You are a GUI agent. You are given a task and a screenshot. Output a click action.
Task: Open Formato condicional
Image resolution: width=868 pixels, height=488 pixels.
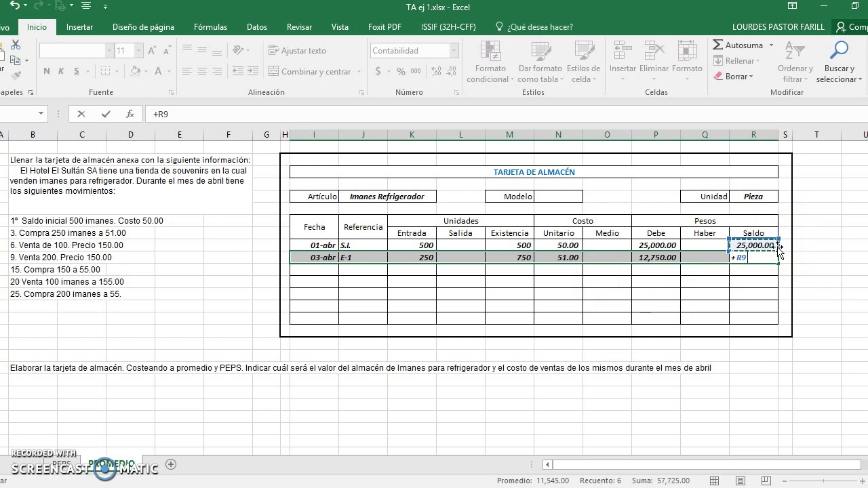click(x=490, y=62)
